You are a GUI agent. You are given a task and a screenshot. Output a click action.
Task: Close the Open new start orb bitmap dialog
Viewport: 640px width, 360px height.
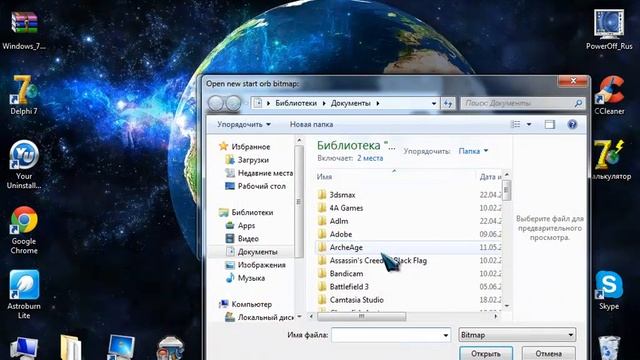pos(573,81)
